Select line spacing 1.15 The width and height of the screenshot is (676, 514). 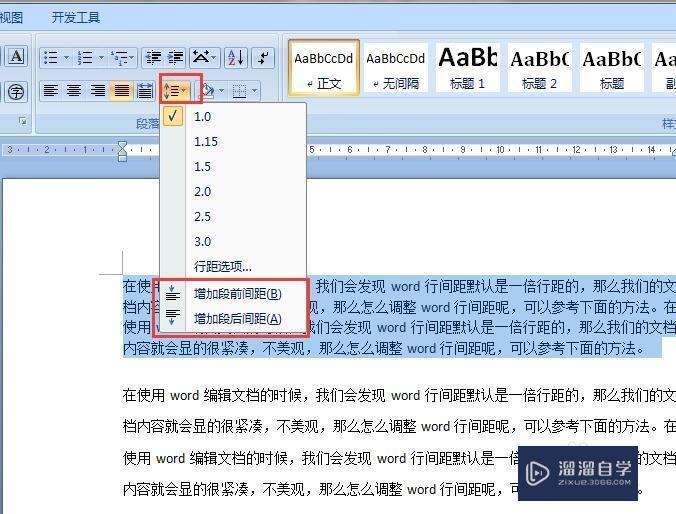point(233,142)
